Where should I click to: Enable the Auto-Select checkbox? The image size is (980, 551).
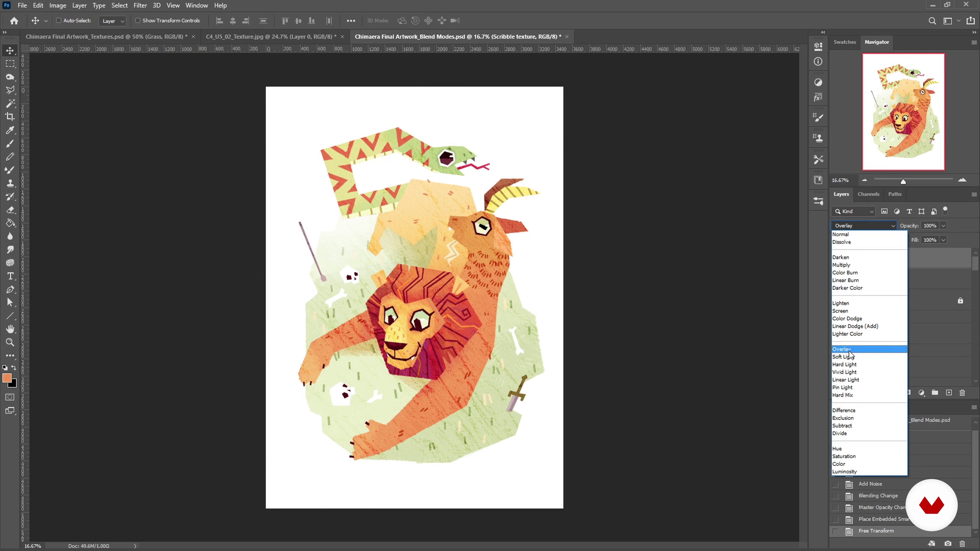[x=59, y=20]
